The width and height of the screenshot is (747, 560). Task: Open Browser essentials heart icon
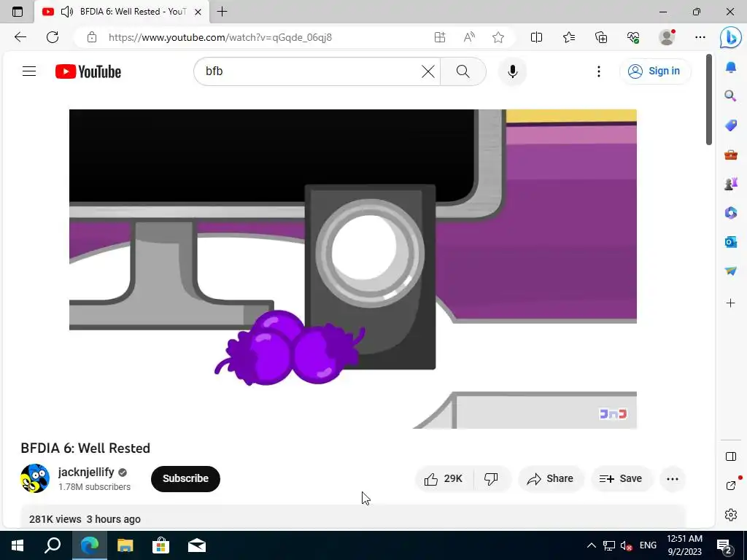click(x=633, y=37)
